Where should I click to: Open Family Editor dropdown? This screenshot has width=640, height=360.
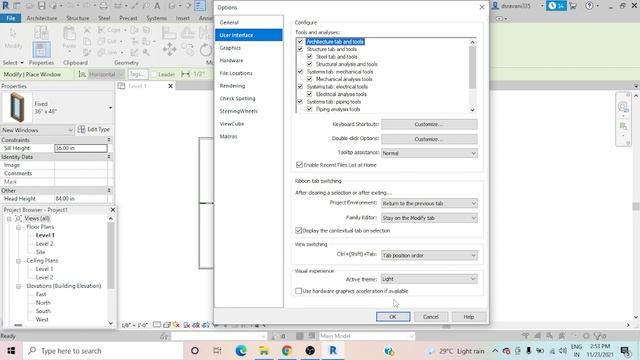[x=429, y=218]
